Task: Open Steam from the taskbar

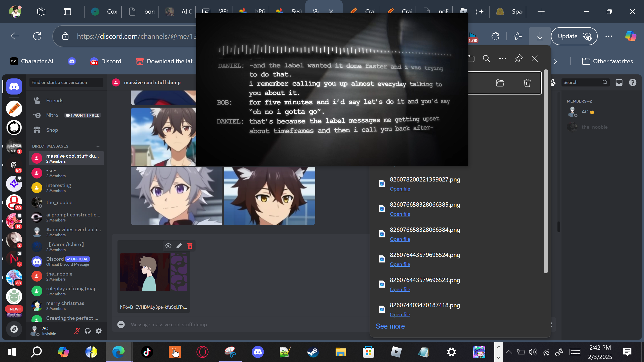Action: [x=313, y=352]
